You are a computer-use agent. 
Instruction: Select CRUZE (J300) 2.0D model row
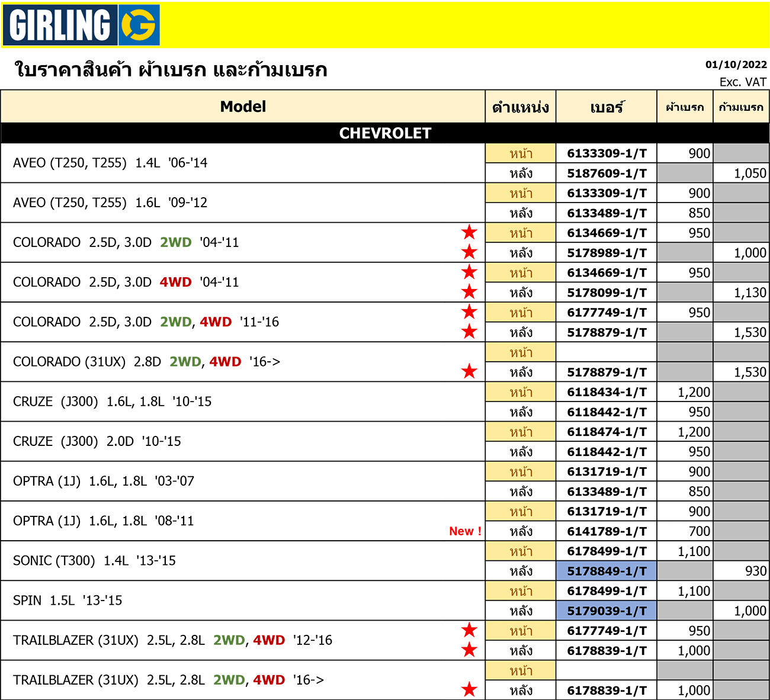tap(243, 441)
